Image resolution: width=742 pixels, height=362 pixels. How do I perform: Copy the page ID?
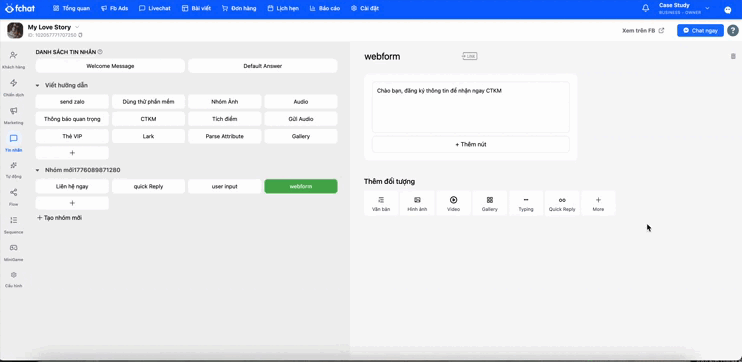point(80,35)
